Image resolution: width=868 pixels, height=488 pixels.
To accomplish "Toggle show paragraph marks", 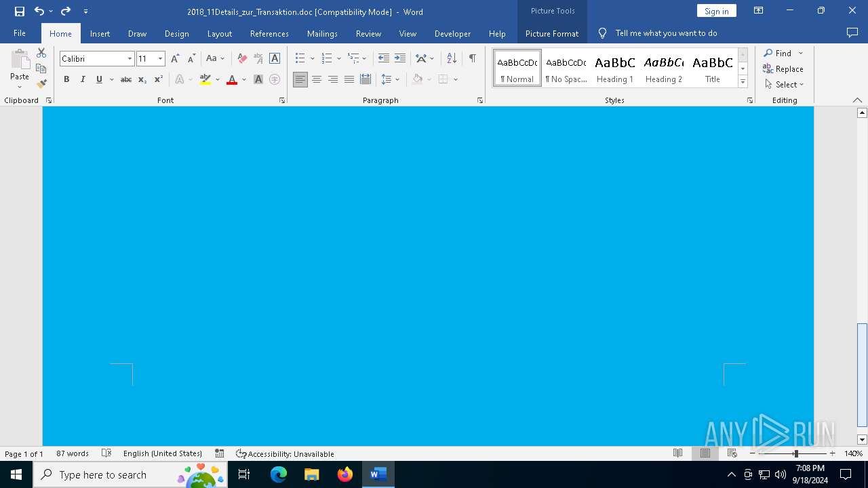I will (472, 58).
